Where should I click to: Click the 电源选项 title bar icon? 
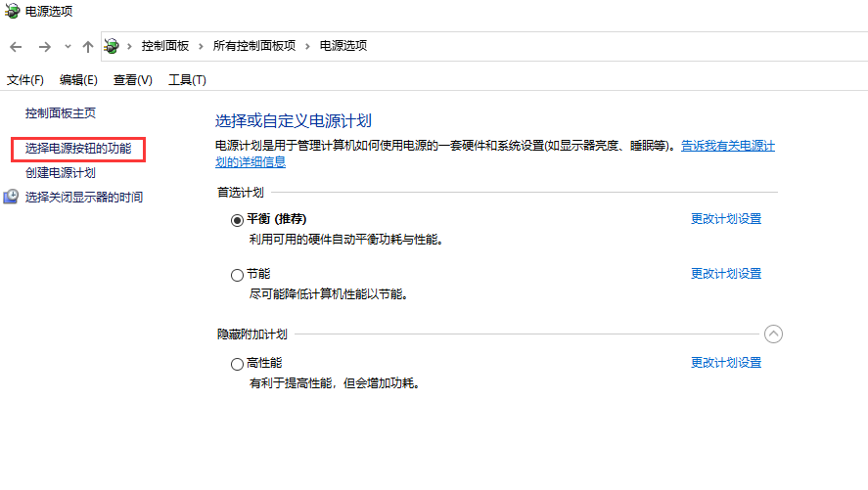(x=12, y=11)
